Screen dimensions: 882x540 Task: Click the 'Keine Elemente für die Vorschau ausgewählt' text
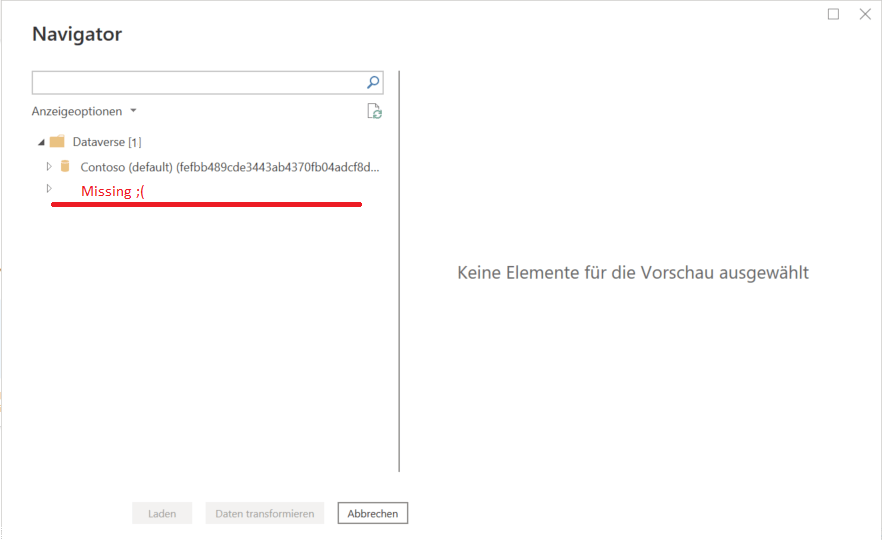(x=633, y=273)
